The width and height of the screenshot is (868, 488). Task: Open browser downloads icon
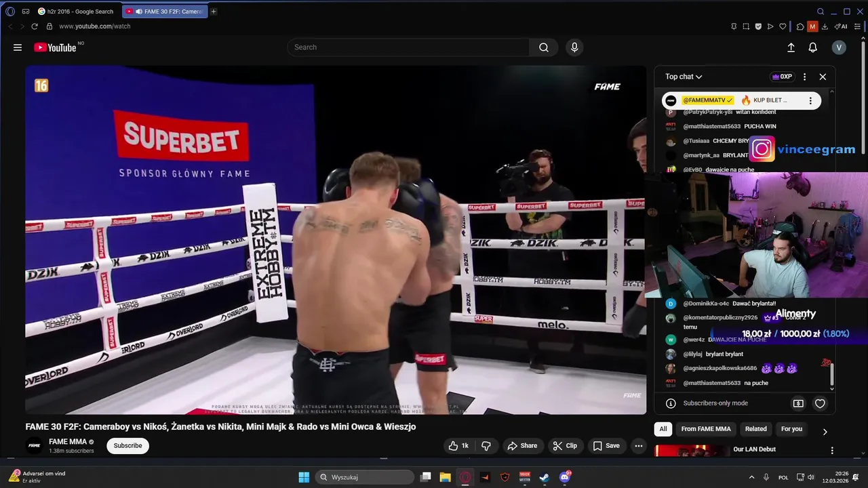(825, 26)
